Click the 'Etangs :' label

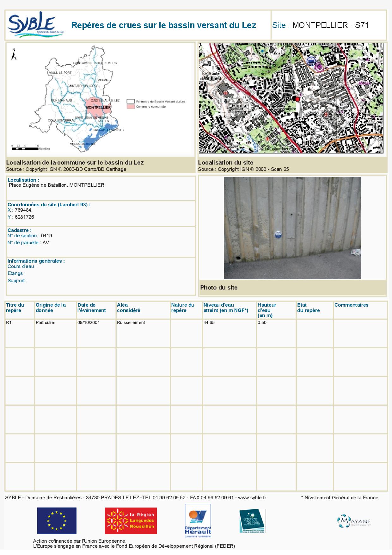[16, 273]
